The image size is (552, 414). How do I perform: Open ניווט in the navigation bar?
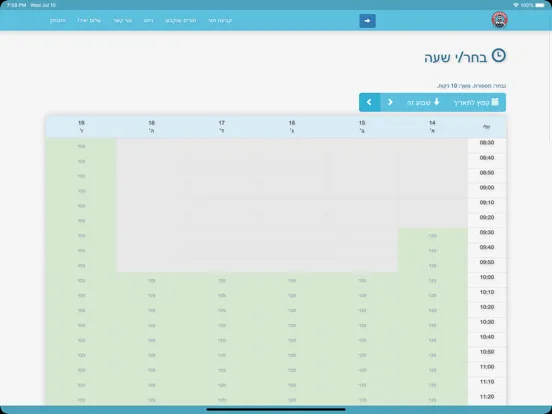(x=149, y=20)
